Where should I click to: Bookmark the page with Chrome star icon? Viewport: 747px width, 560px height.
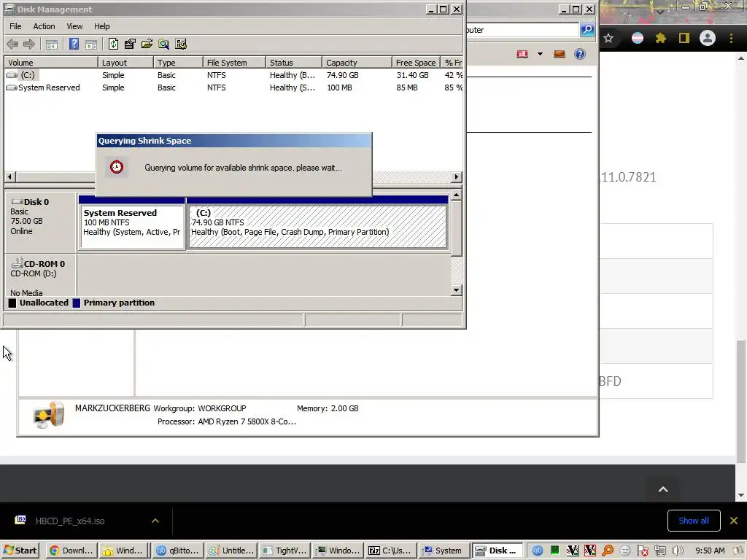tap(608, 38)
